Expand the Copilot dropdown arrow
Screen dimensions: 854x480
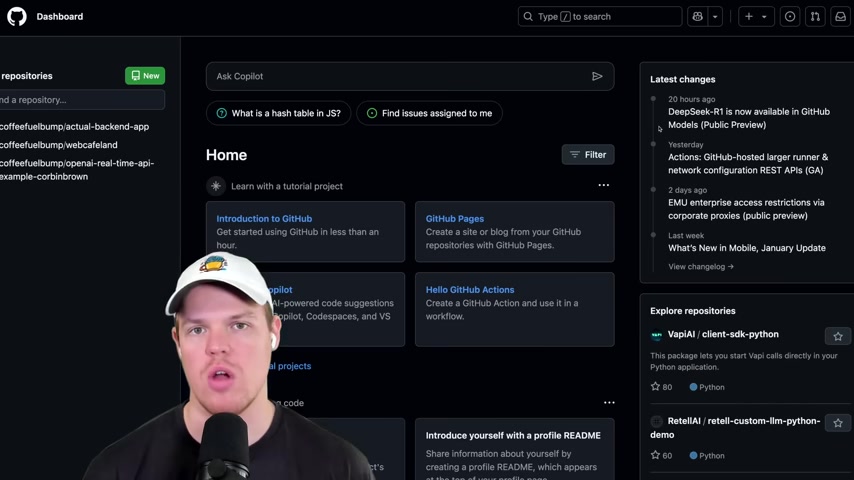tap(715, 16)
